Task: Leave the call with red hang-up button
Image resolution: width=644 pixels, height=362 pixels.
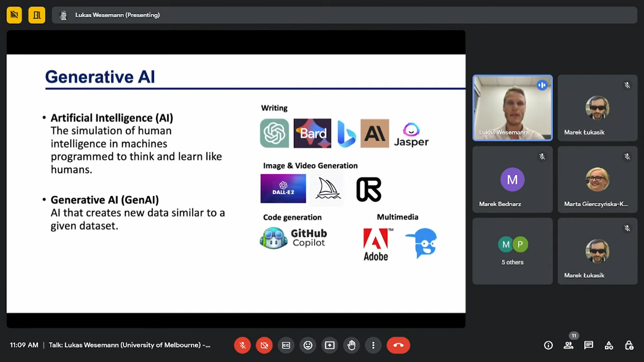Action: coord(398,346)
